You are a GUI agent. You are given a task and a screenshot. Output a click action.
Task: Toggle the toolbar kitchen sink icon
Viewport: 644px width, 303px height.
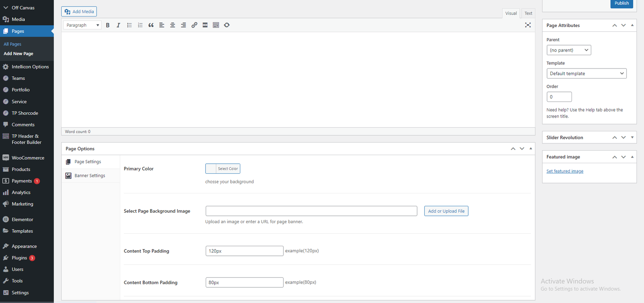(216, 25)
